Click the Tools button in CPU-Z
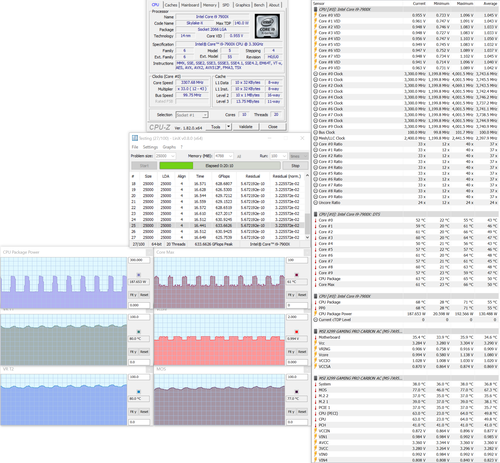This screenshot has height=463, width=500. click(x=216, y=127)
